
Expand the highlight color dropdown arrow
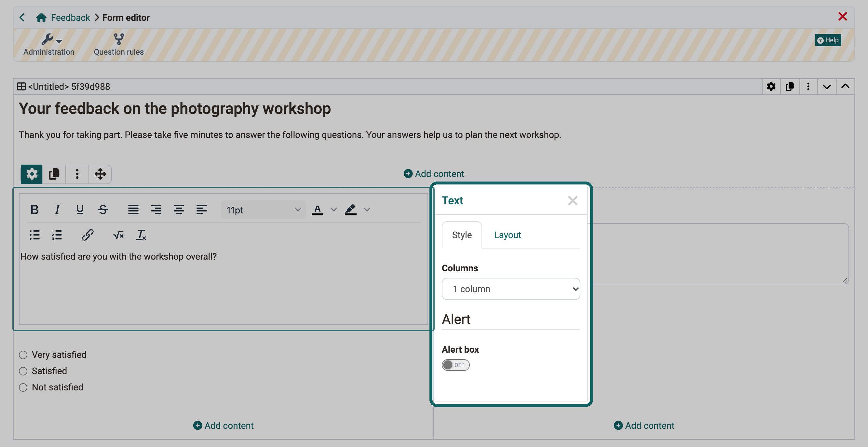pos(367,210)
